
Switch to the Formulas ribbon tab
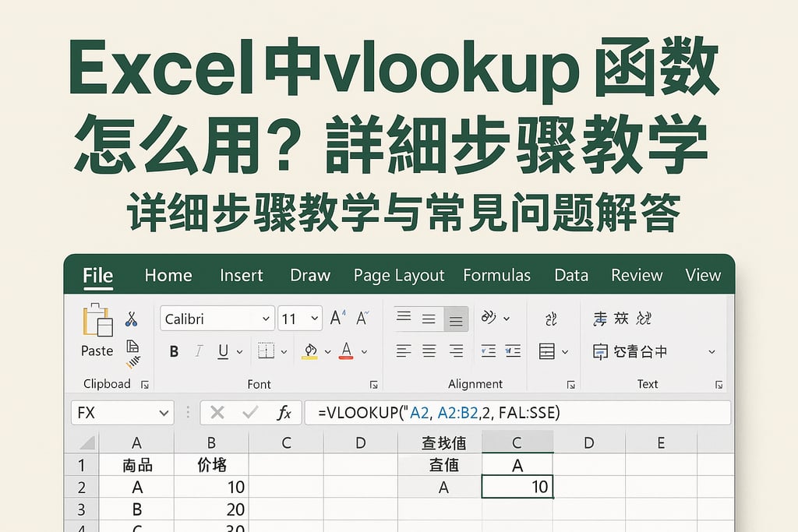pyautogui.click(x=497, y=275)
